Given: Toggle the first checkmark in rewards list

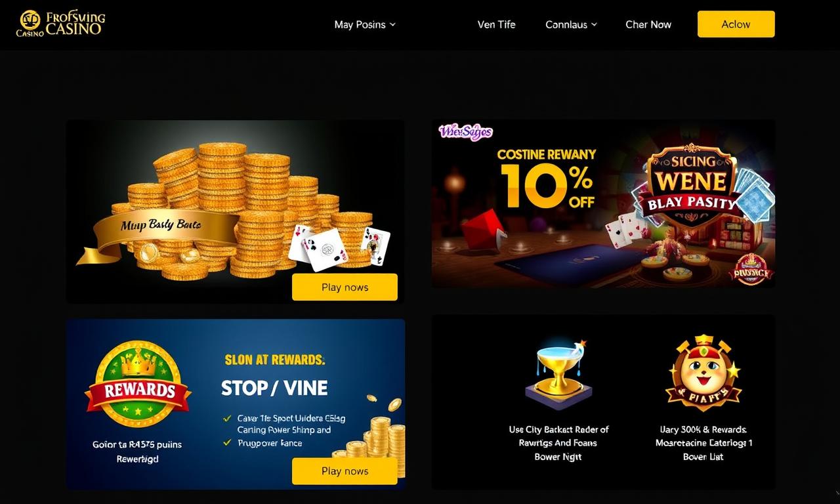Looking at the screenshot, I should (227, 417).
